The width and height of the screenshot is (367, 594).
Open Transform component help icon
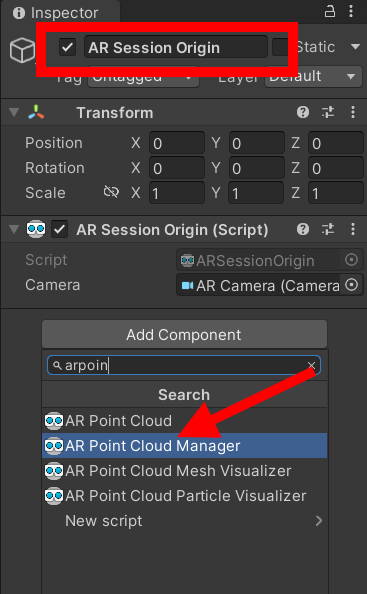[x=303, y=112]
